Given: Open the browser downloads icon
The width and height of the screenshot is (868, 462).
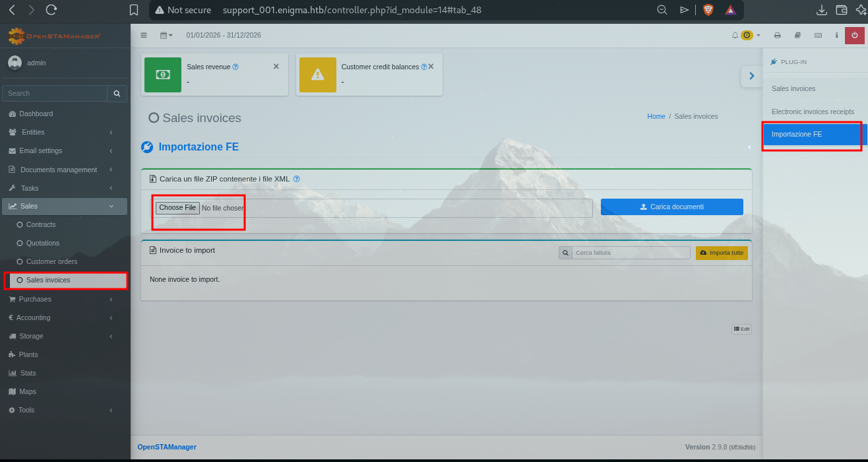Looking at the screenshot, I should click(x=822, y=10).
